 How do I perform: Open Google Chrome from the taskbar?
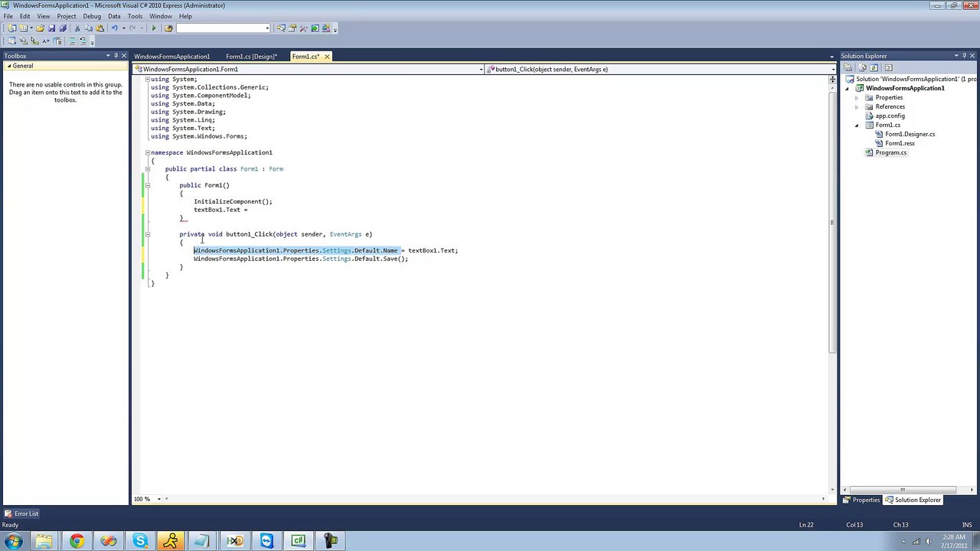[x=77, y=542]
